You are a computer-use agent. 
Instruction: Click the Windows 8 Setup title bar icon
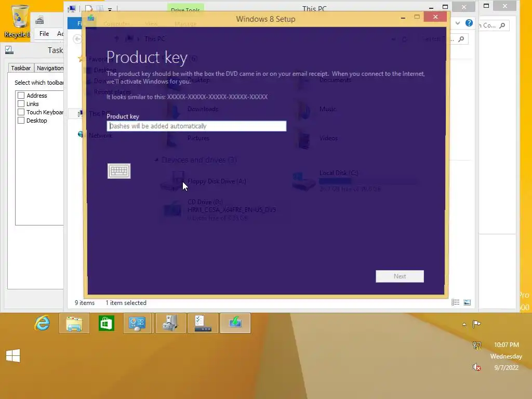[90, 18]
